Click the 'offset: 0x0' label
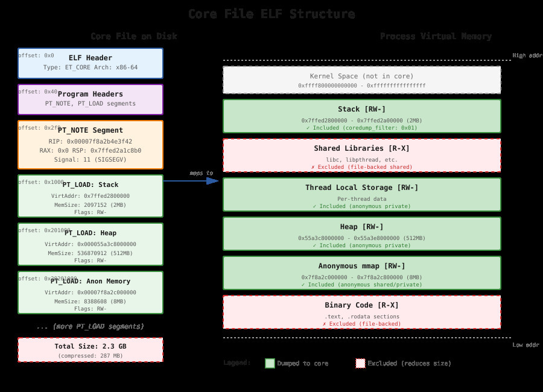543x392 pixels. [36, 55]
